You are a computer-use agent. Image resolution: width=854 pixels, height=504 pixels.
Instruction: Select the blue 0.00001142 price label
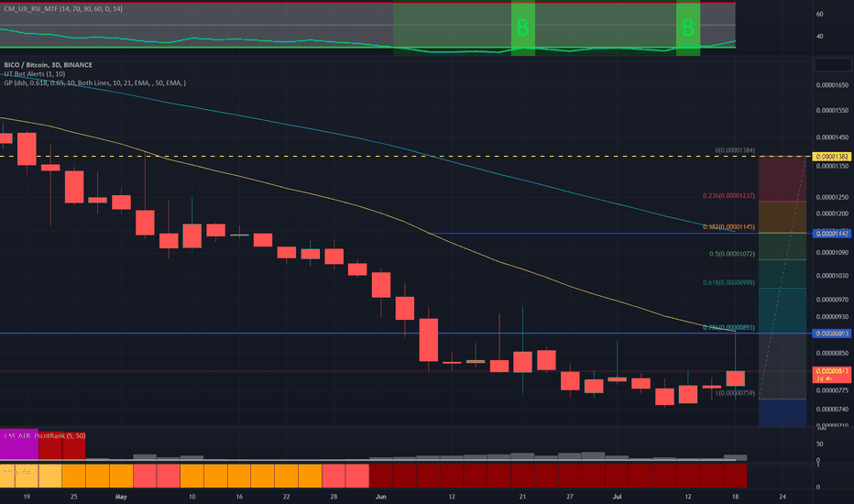pos(832,234)
